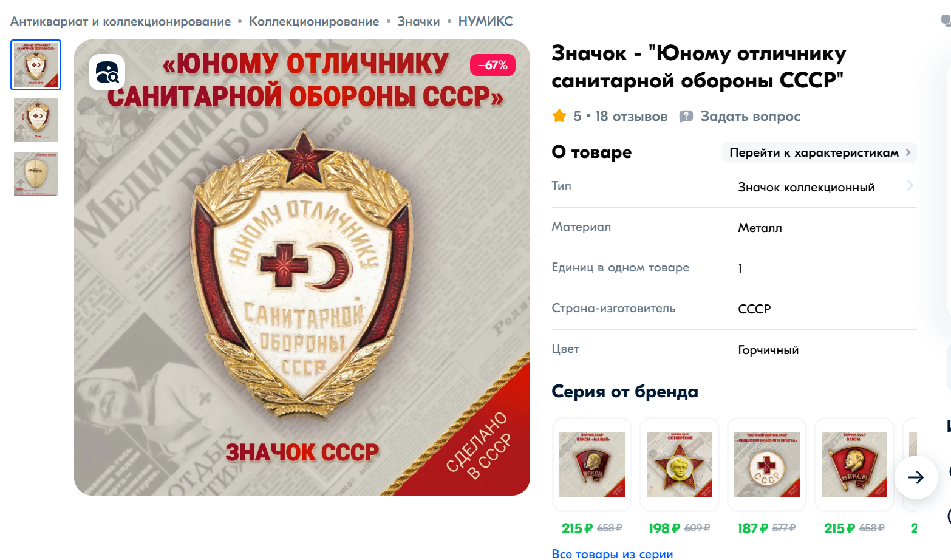Viewport: 951px width, 560px height.
Task: Click the yellow rating star icon
Action: pyautogui.click(x=559, y=116)
